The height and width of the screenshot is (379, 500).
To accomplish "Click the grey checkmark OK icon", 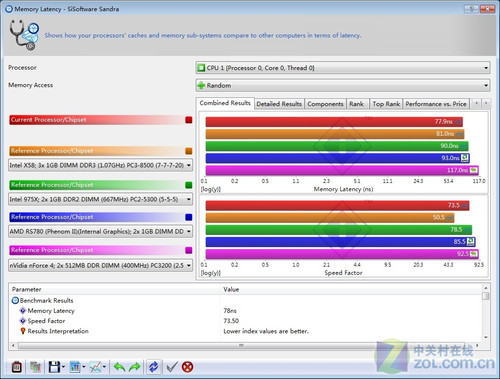I will [x=172, y=367].
